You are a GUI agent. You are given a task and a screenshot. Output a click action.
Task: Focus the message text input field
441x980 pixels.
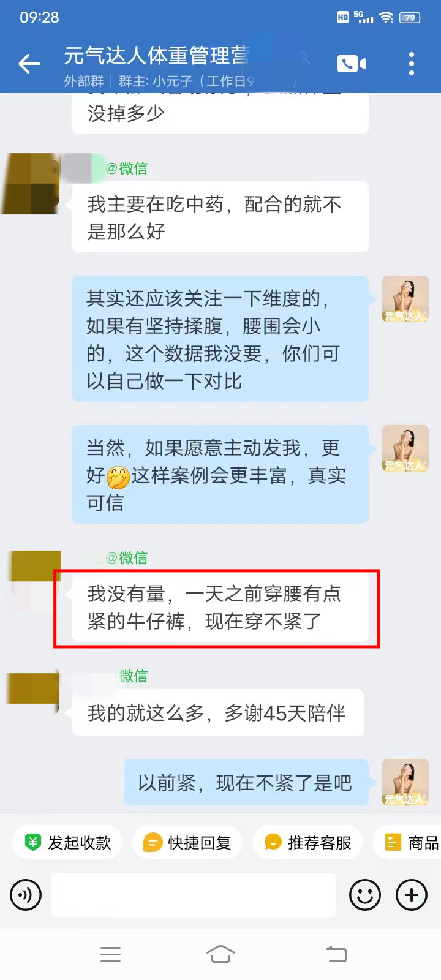194,895
